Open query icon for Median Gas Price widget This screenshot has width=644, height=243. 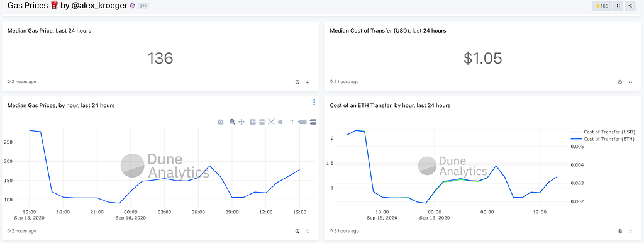tap(297, 82)
